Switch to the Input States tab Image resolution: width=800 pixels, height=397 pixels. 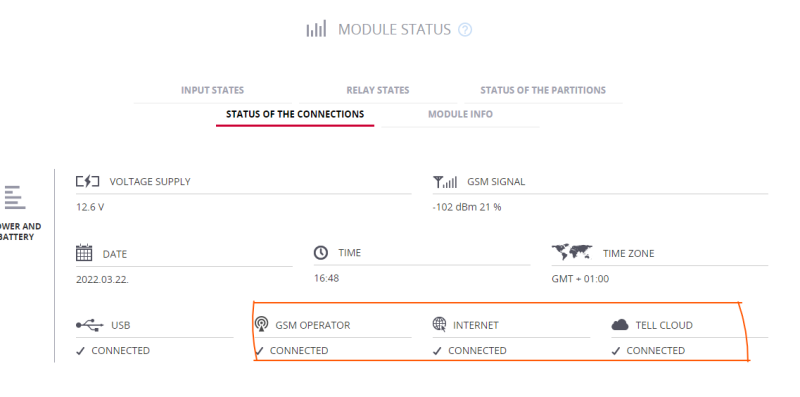click(212, 90)
